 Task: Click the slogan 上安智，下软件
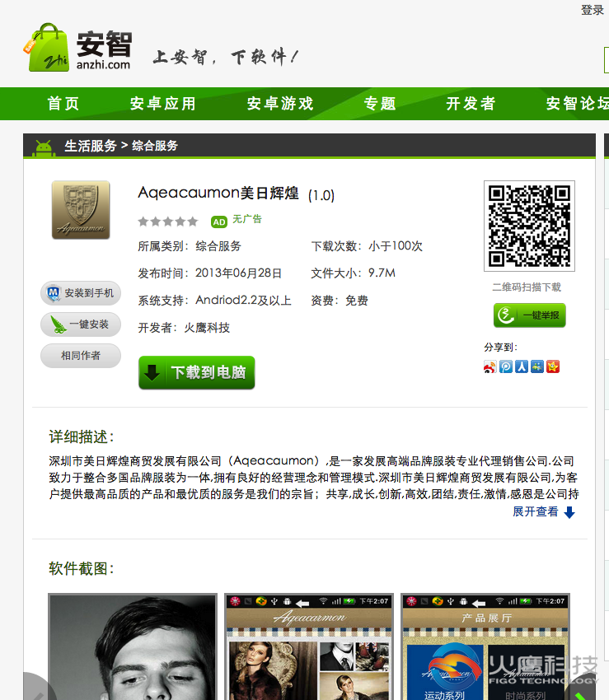point(225,57)
